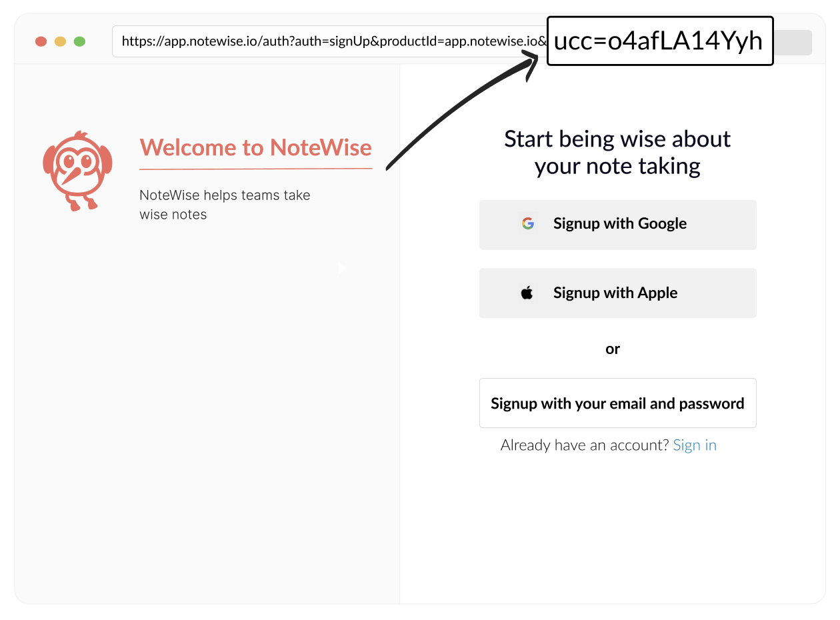Click the small white triangle in left panel
The image size is (840, 620).
[x=341, y=269]
